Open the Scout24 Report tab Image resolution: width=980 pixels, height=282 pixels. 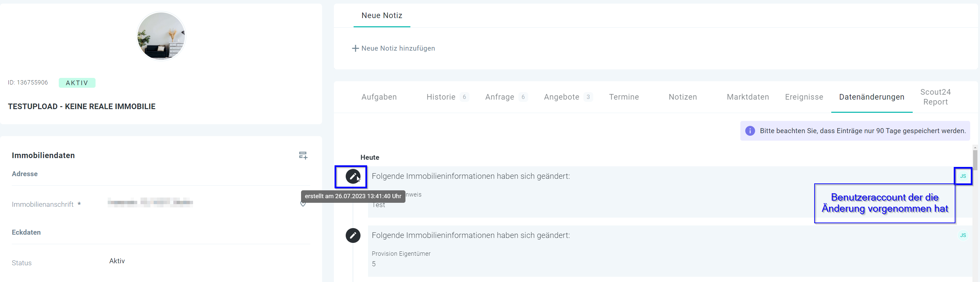coord(935,97)
